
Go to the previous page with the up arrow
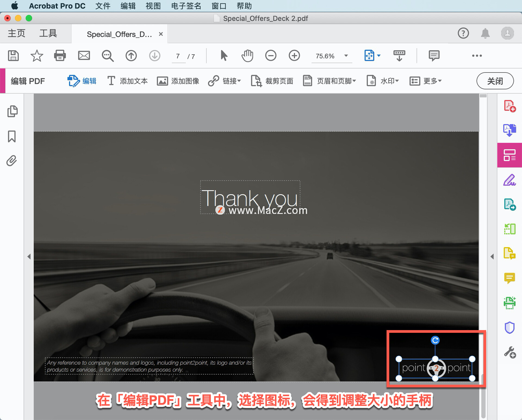pos(131,56)
